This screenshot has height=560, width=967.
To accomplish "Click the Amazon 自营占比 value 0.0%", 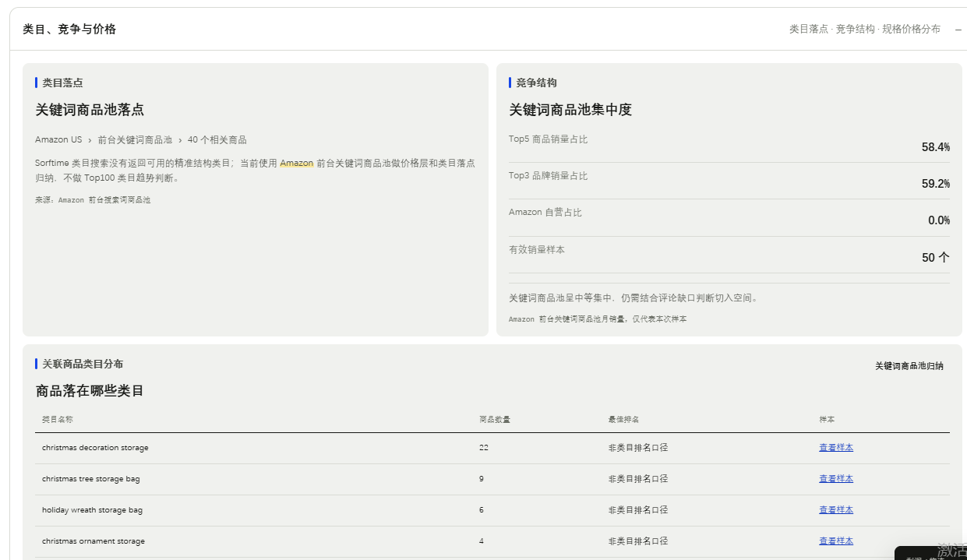I will [939, 220].
